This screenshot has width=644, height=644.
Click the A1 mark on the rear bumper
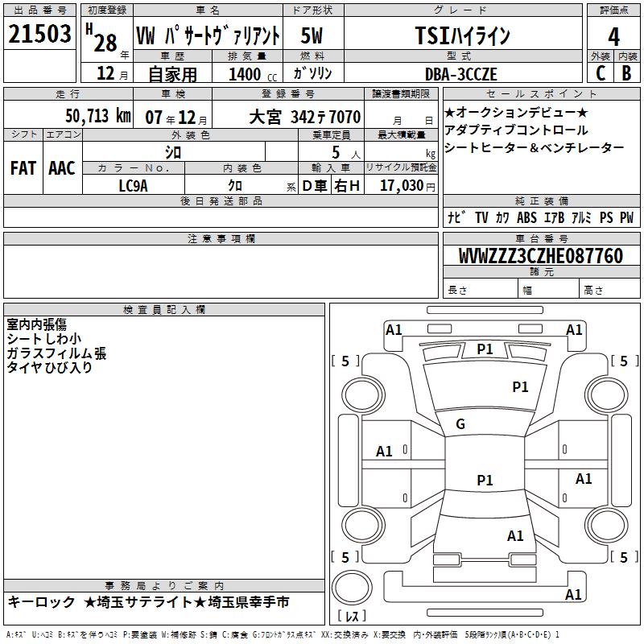point(573,594)
